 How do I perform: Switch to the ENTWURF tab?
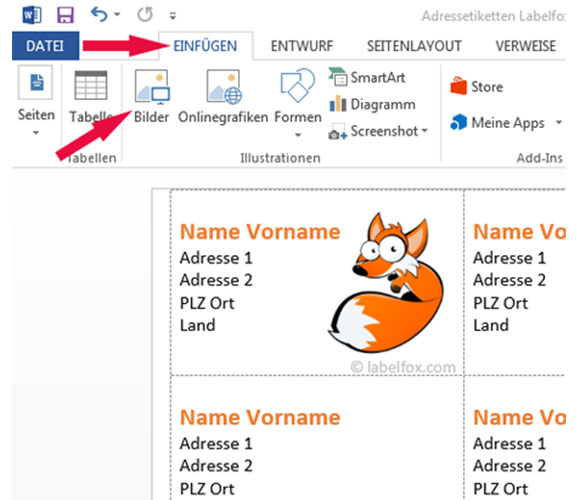pyautogui.click(x=302, y=46)
